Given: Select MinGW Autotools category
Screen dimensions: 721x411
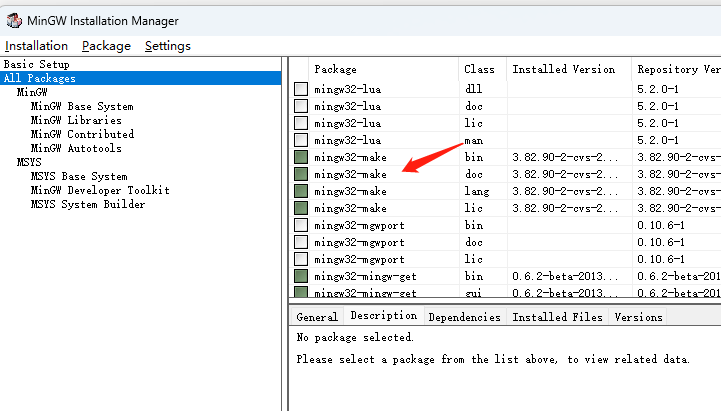Looking at the screenshot, I should click(x=76, y=148).
